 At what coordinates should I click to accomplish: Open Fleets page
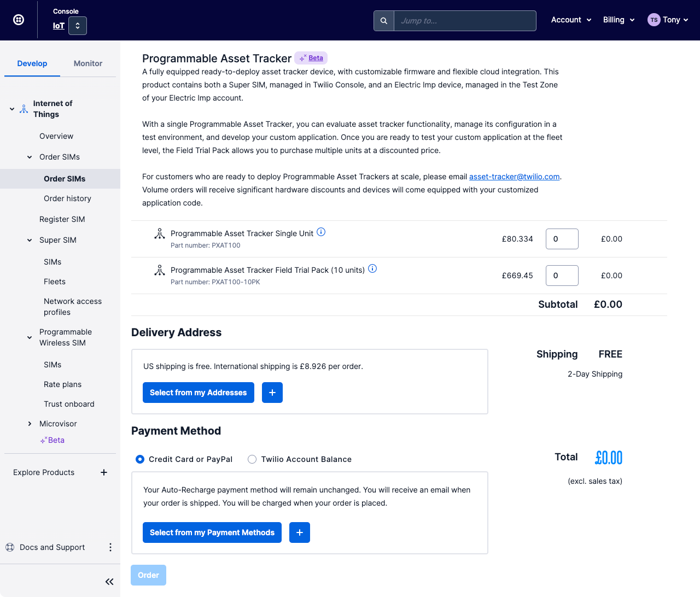(x=55, y=282)
